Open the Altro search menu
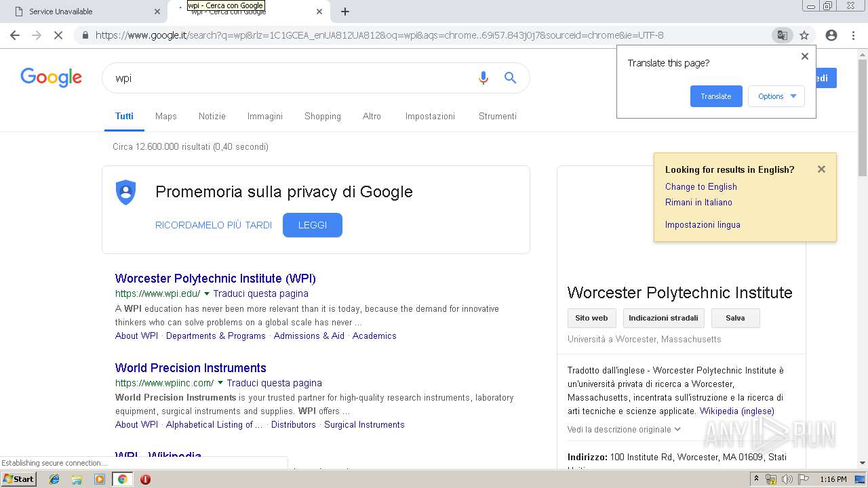This screenshot has width=868, height=488. pos(372,116)
